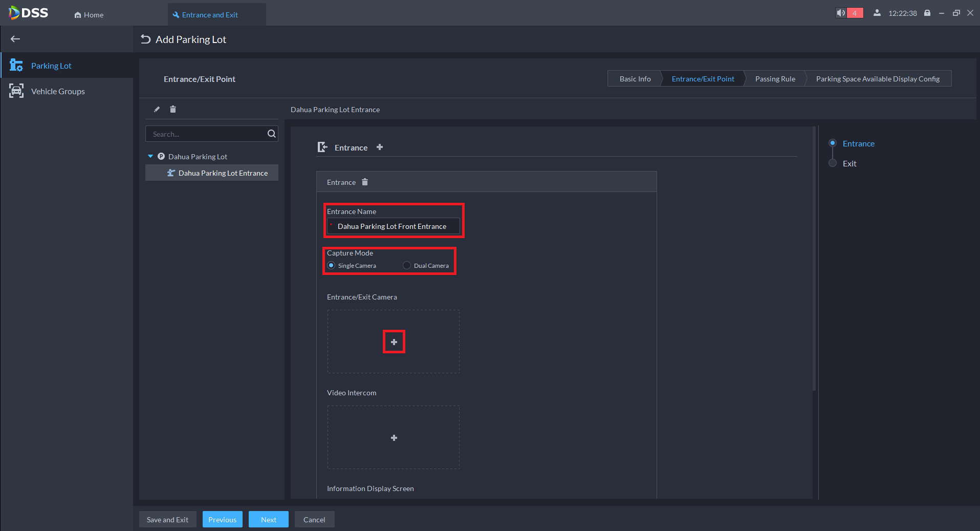980x531 pixels.
Task: Collapse the Dahua Parking Lot tree node
Action: (x=150, y=156)
